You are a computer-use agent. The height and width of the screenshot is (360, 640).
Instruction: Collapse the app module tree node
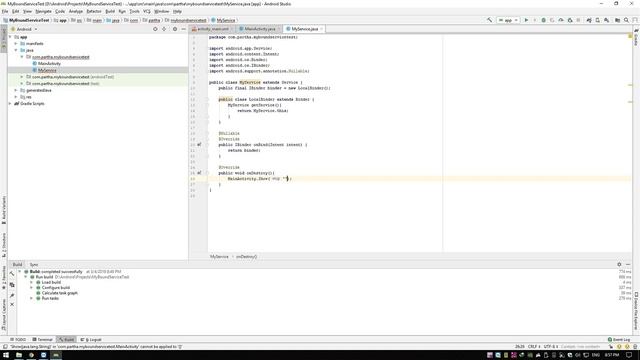(x=10, y=37)
